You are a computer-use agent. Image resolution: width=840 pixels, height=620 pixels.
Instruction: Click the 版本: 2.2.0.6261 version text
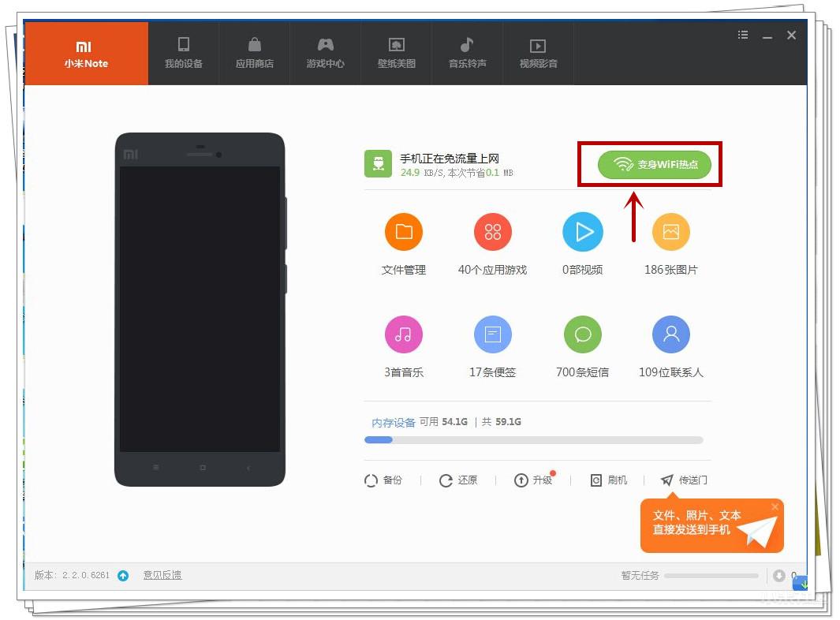click(72, 575)
